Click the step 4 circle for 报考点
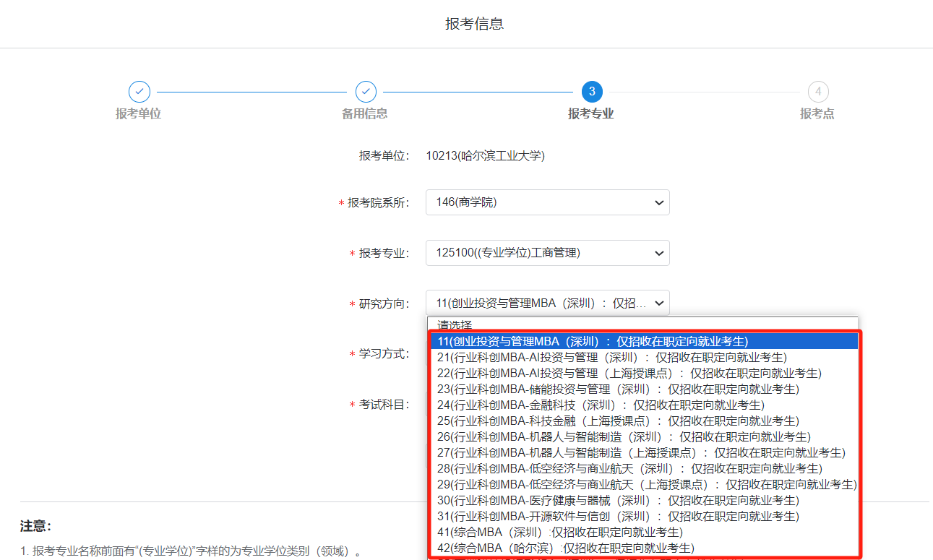The image size is (933, 560). coord(818,92)
